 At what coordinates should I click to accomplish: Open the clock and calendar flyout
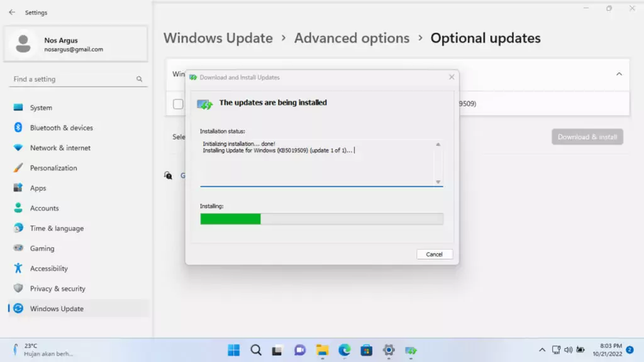pyautogui.click(x=608, y=349)
